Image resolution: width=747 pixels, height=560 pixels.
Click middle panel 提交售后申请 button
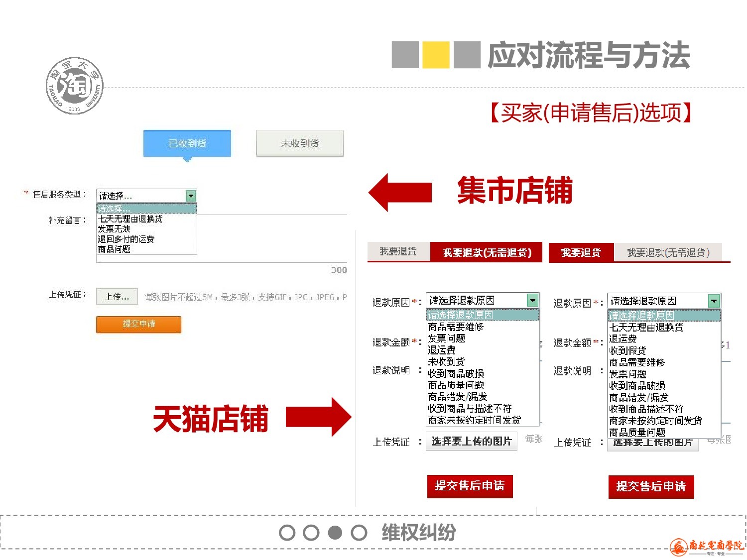pyautogui.click(x=470, y=486)
